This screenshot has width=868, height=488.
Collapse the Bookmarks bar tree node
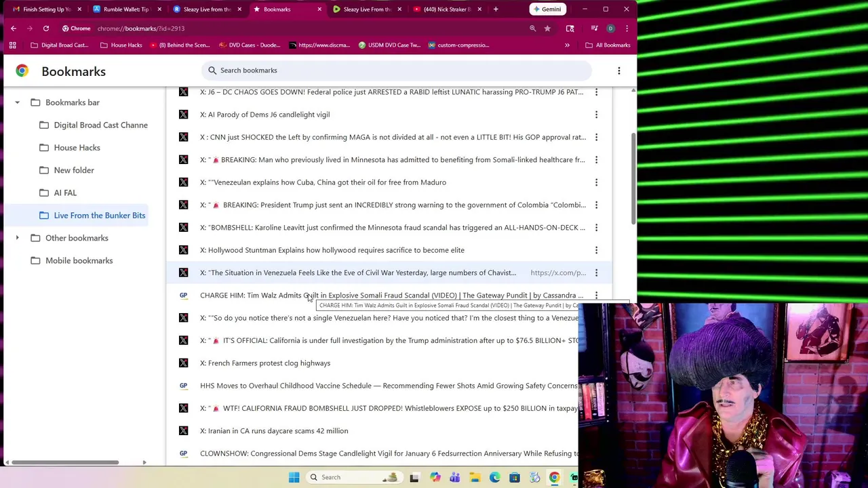(17, 102)
